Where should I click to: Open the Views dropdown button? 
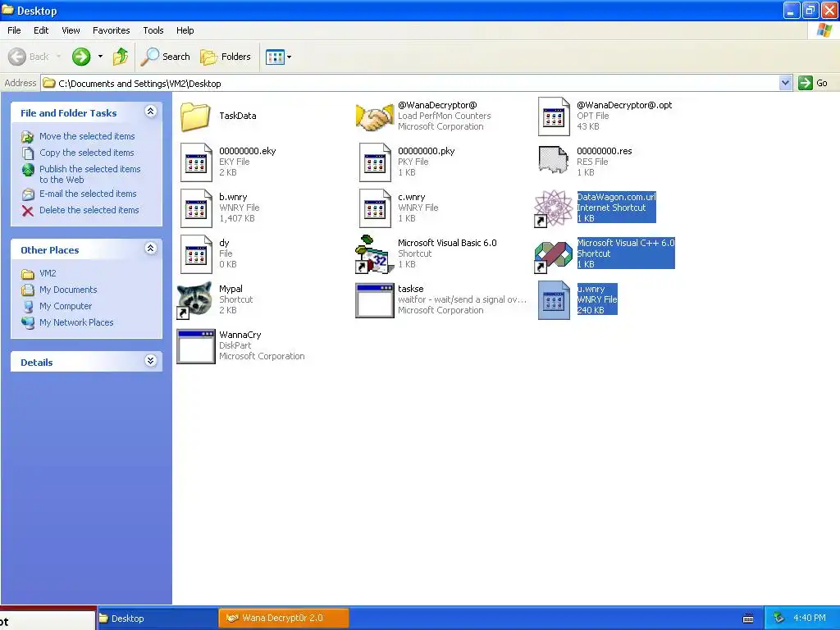click(279, 57)
